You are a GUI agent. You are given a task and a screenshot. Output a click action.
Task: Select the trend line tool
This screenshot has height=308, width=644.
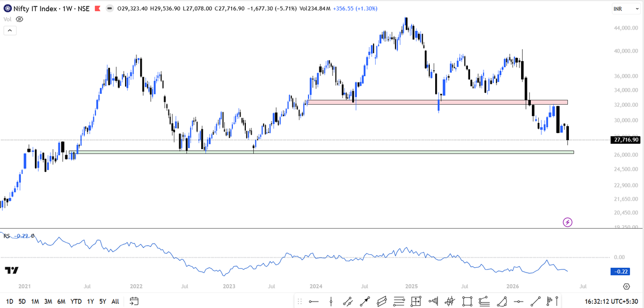(535, 302)
